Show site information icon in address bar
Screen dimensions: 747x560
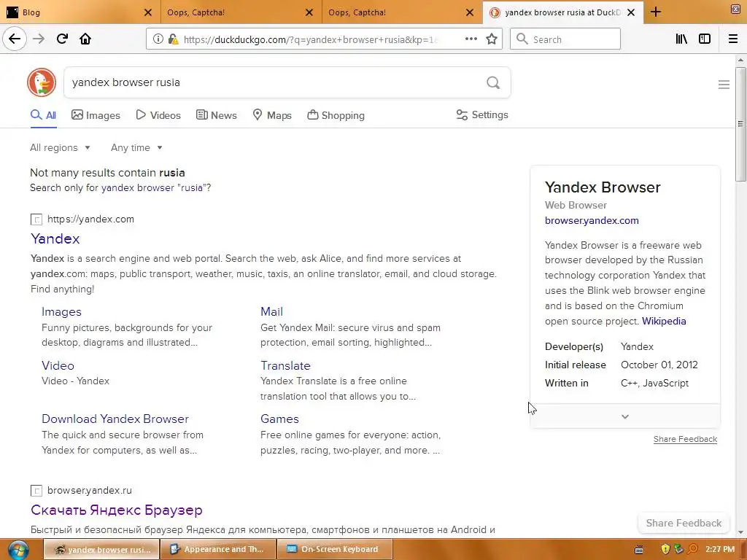point(158,39)
